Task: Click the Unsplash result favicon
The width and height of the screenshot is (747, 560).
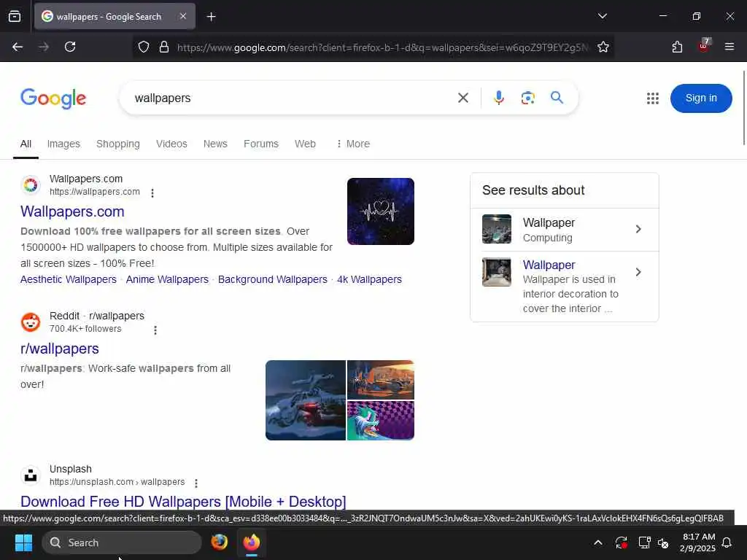Action: tap(31, 475)
